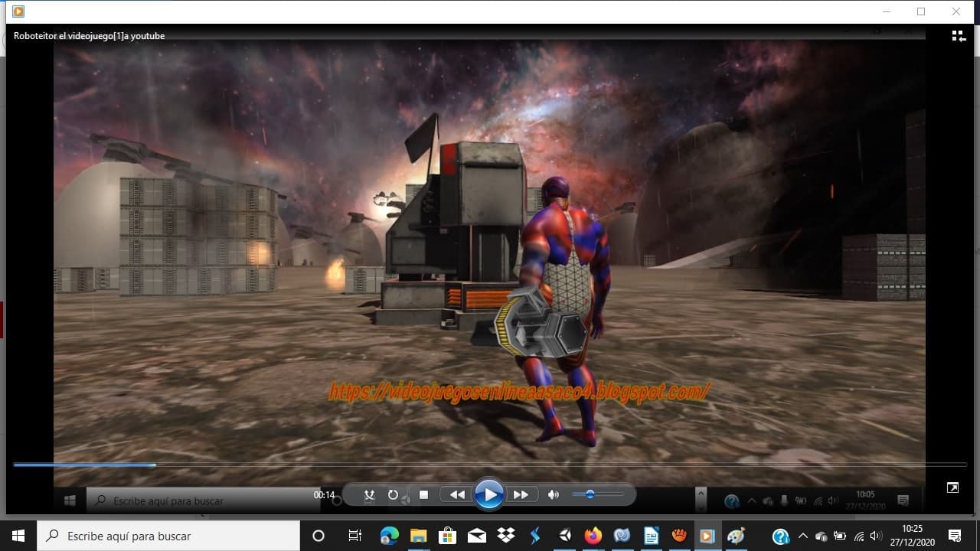Click the Windows Media Player title bar icon

coord(18,11)
